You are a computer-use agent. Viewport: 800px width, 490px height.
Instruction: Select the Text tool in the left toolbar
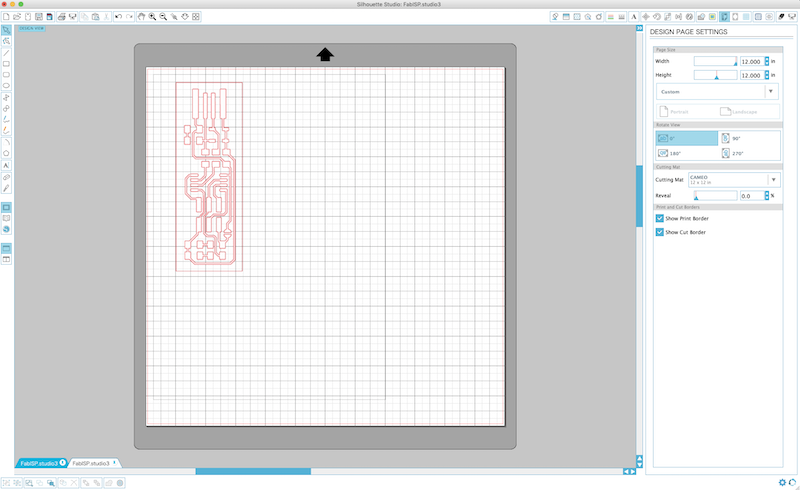coord(6,165)
